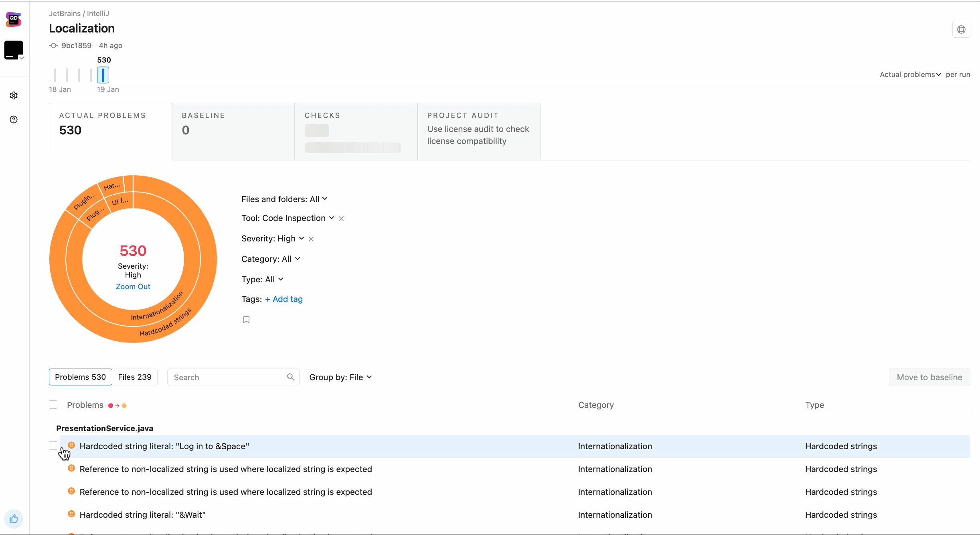Tick the select-all Problems header checkbox
This screenshot has width=980, height=535.
coord(53,404)
